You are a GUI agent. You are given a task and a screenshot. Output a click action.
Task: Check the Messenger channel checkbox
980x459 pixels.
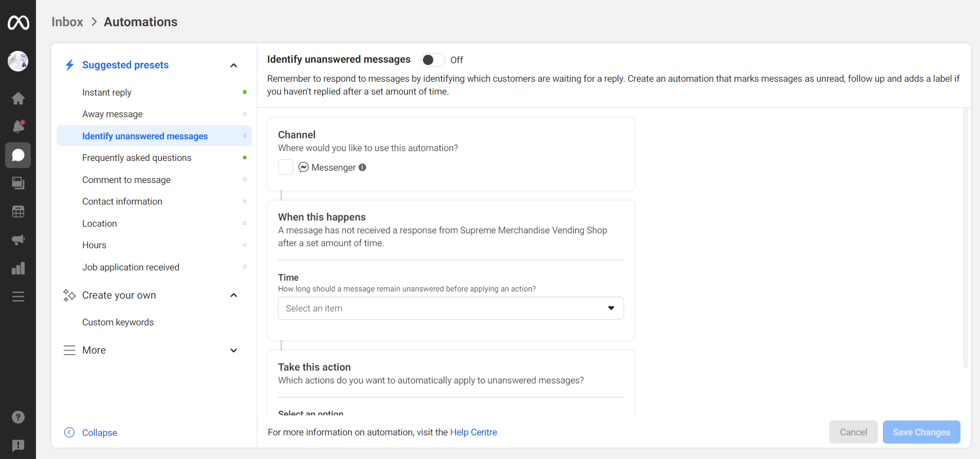pyautogui.click(x=286, y=167)
